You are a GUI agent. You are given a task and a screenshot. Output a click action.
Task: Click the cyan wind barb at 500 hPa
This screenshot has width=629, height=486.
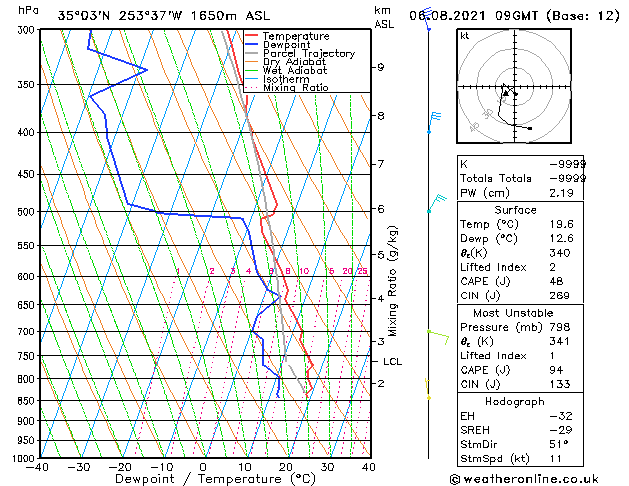[x=436, y=203]
